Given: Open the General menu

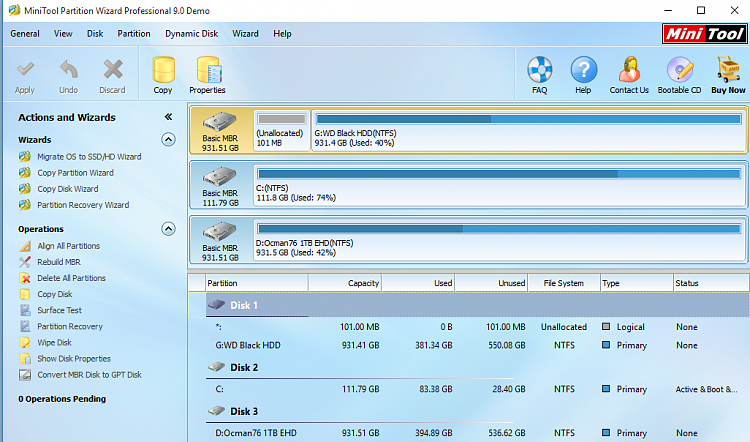Looking at the screenshot, I should pos(25,33).
